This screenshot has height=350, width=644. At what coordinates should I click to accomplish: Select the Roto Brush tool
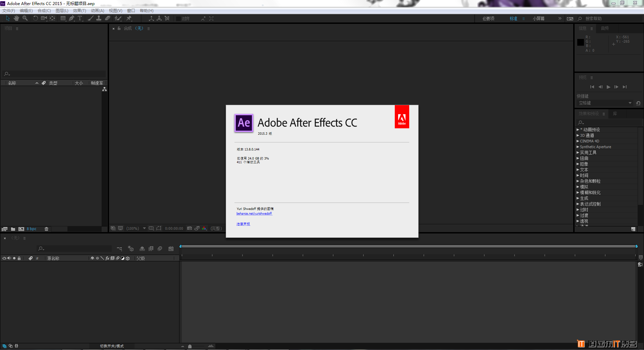(x=118, y=18)
